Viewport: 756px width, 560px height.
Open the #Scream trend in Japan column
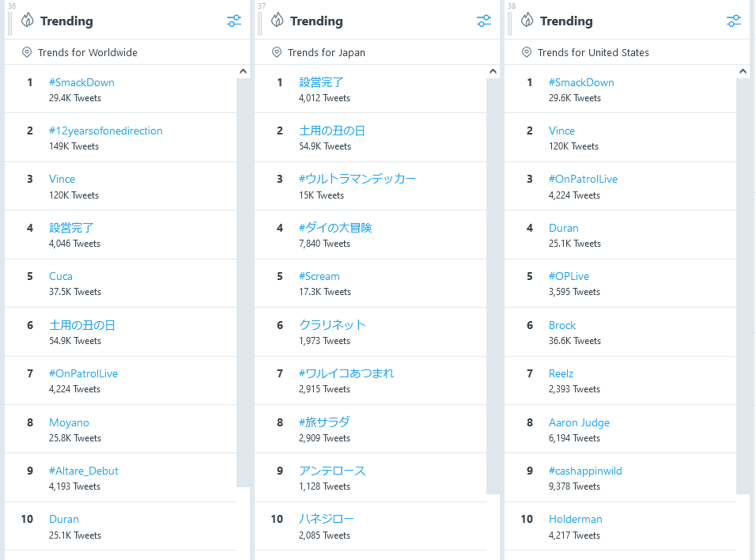pyautogui.click(x=319, y=276)
